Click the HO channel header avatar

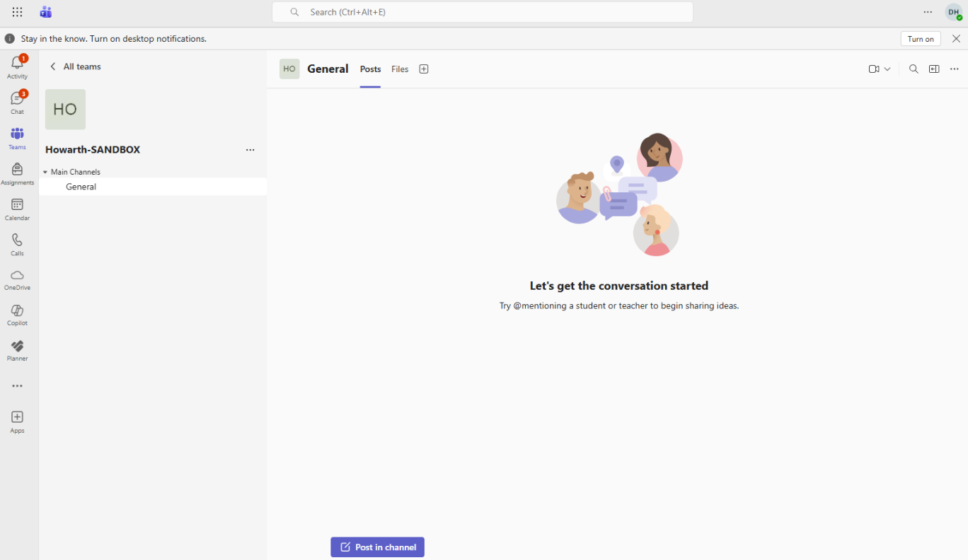289,69
